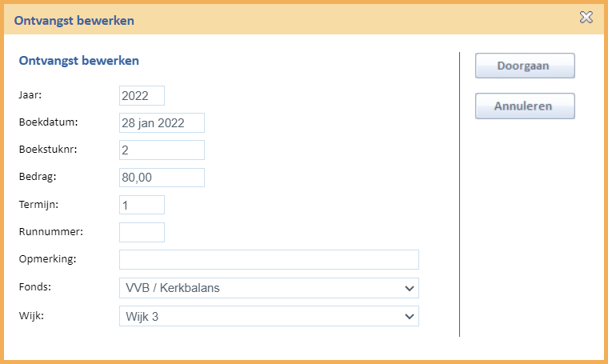Open the Wijk dropdown showing Wijk 3
The width and height of the screenshot is (608, 364).
click(x=269, y=316)
